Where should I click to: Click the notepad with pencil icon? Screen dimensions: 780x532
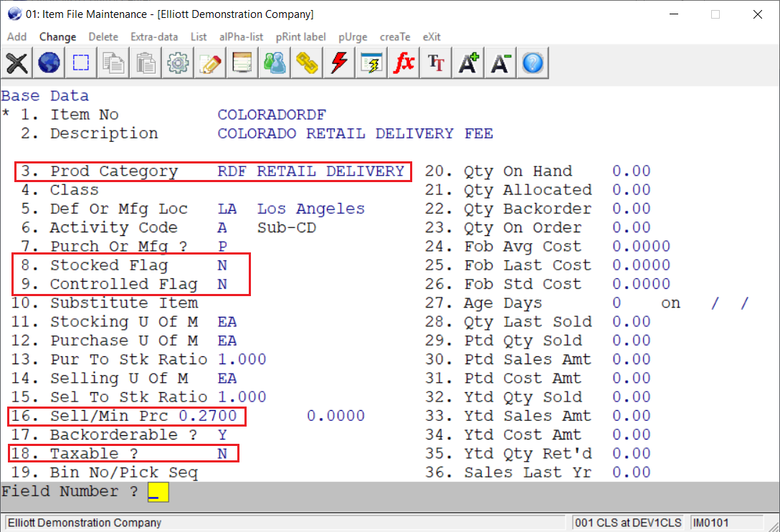click(210, 63)
